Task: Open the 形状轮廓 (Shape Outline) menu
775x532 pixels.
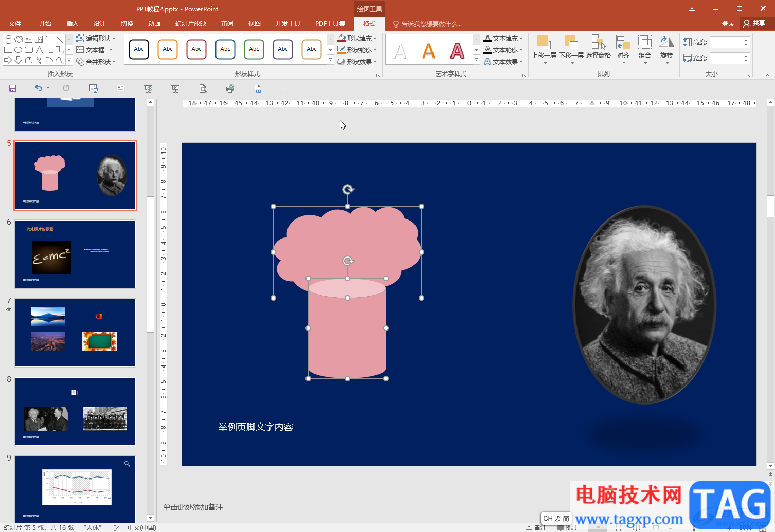Action: 357,50
